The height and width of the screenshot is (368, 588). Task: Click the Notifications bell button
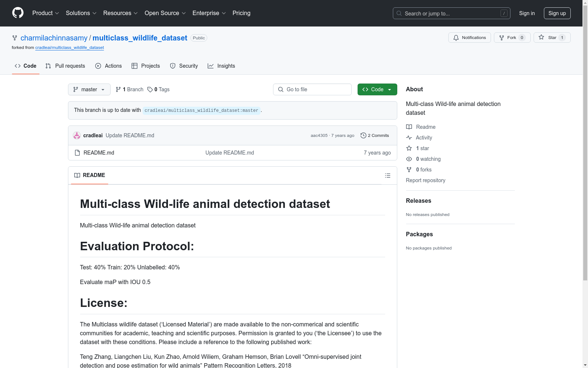click(469, 38)
